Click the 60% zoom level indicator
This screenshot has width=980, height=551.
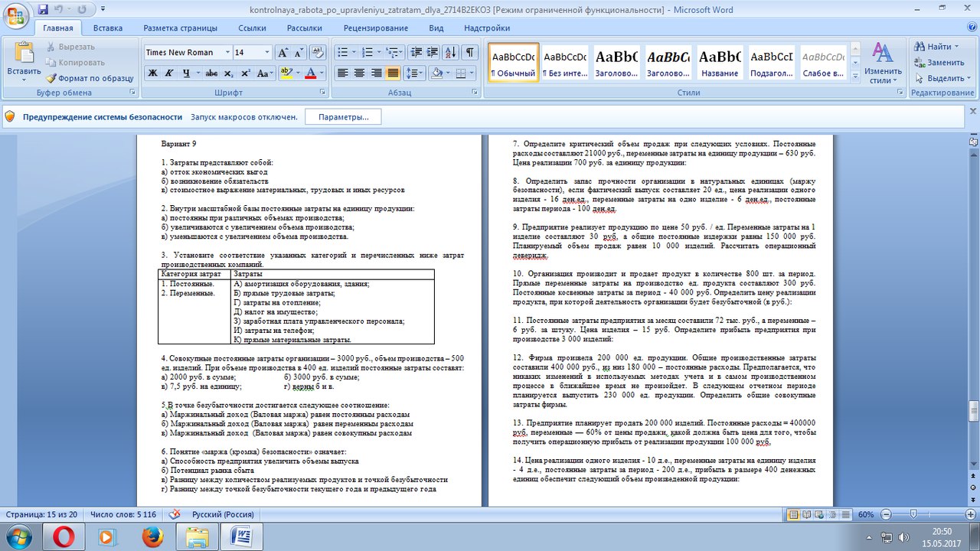(x=865, y=515)
